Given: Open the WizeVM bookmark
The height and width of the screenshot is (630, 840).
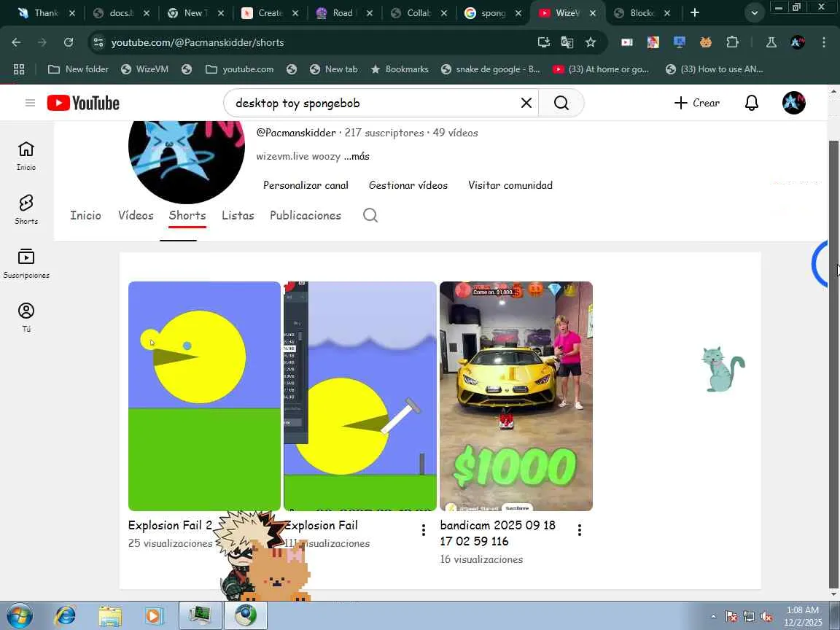Looking at the screenshot, I should point(144,69).
